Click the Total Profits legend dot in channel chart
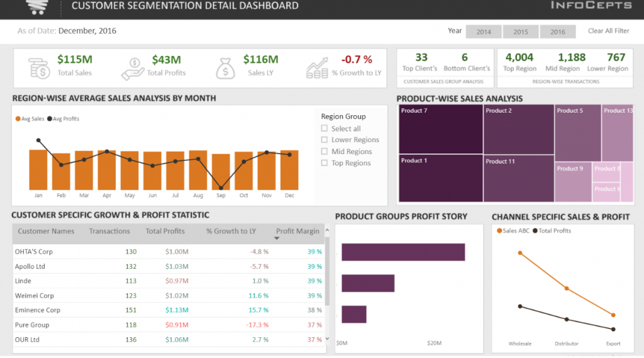644x358 pixels. (x=535, y=230)
